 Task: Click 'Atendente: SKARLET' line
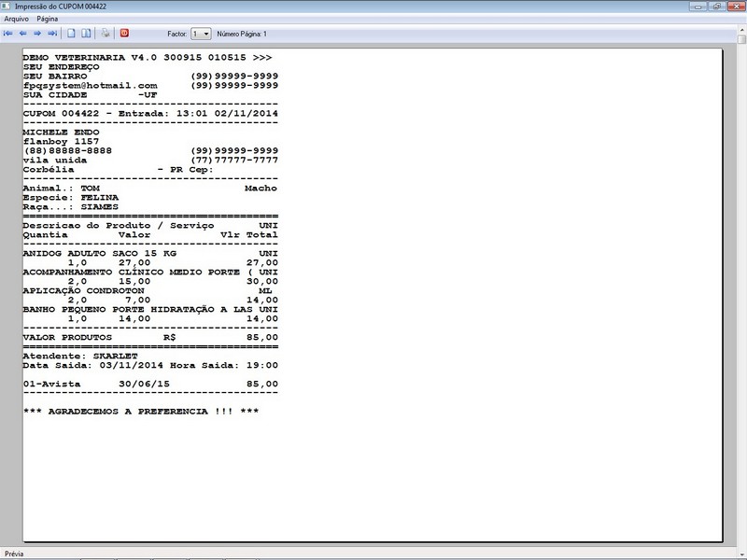pyautogui.click(x=80, y=356)
